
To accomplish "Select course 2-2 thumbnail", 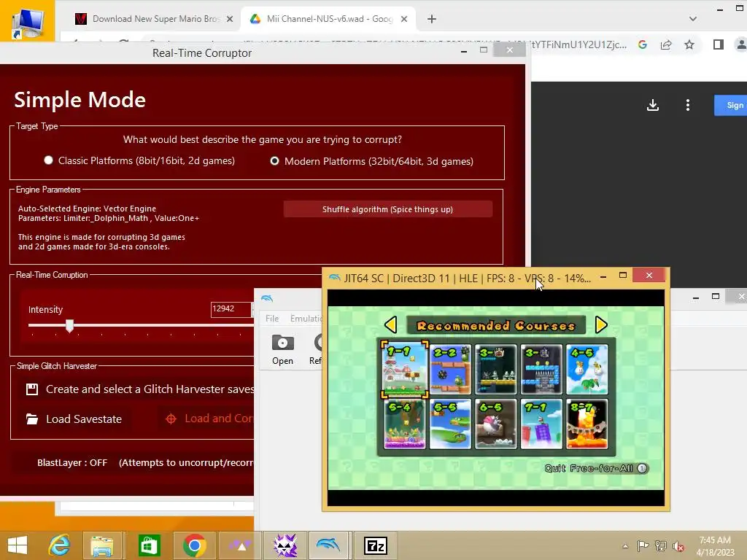I will (x=450, y=369).
